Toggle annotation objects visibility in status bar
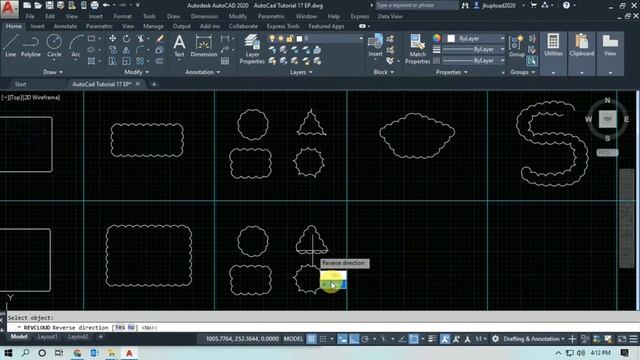The width and height of the screenshot is (640, 360). pos(444,339)
